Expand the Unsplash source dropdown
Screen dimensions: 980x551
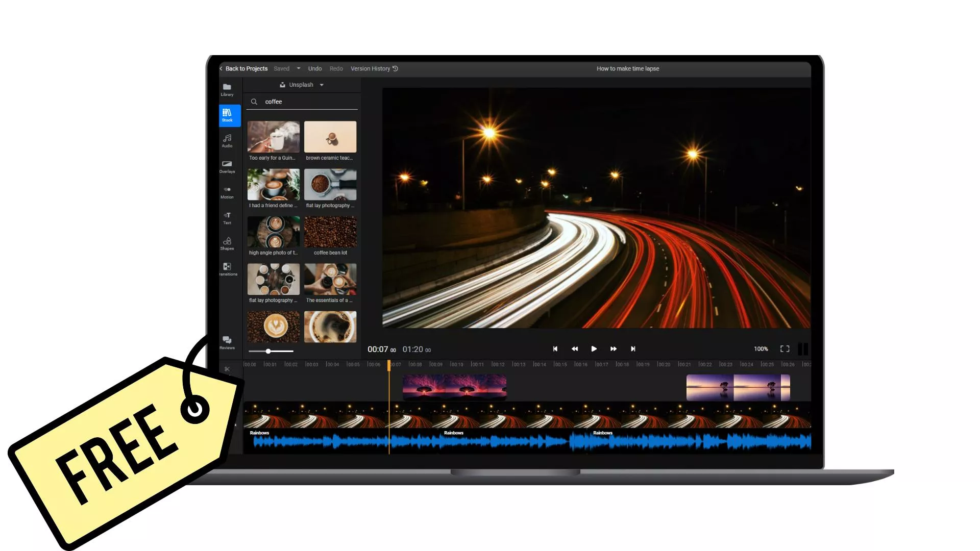pyautogui.click(x=322, y=84)
